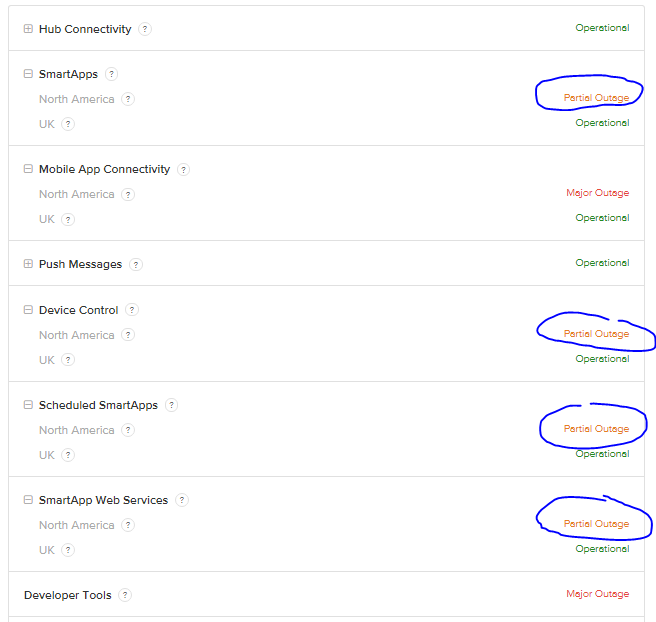
Task: Click question mark beside Developer Tools
Action: click(x=124, y=595)
